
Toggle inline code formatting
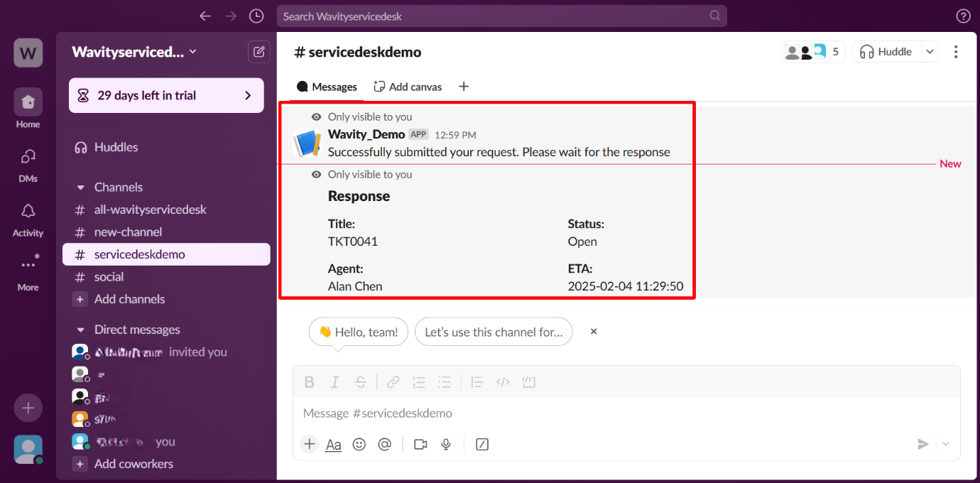click(503, 382)
